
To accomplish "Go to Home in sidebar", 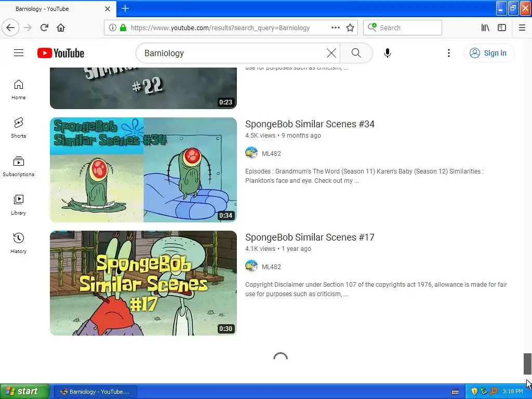I will click(x=18, y=90).
